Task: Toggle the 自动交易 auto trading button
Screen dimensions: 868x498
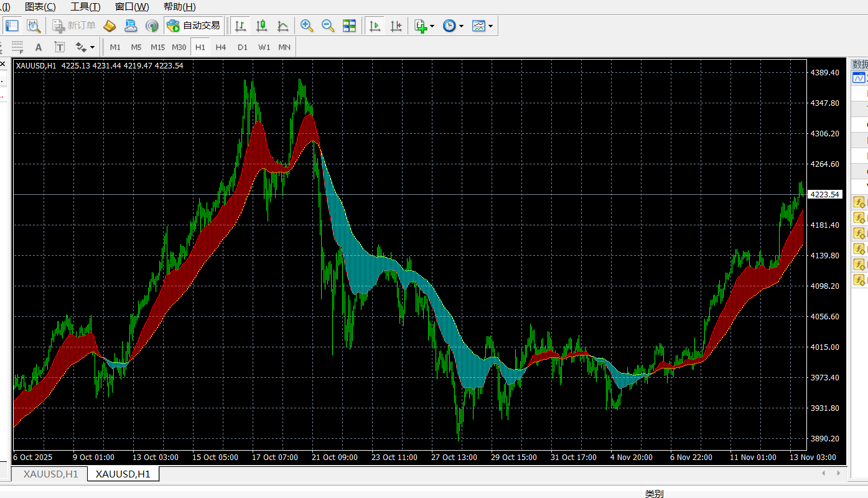Action: [194, 26]
